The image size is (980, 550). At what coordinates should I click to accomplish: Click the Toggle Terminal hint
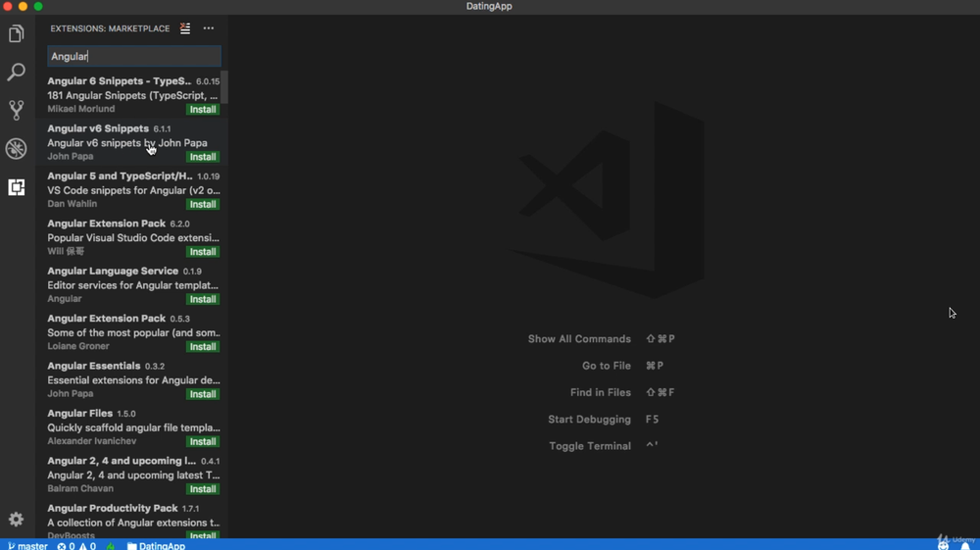[590, 446]
